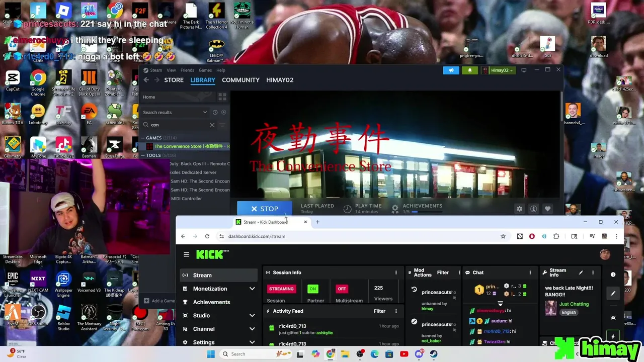Reload the Kick dashboard page
The height and width of the screenshot is (362, 644).
[207, 236]
